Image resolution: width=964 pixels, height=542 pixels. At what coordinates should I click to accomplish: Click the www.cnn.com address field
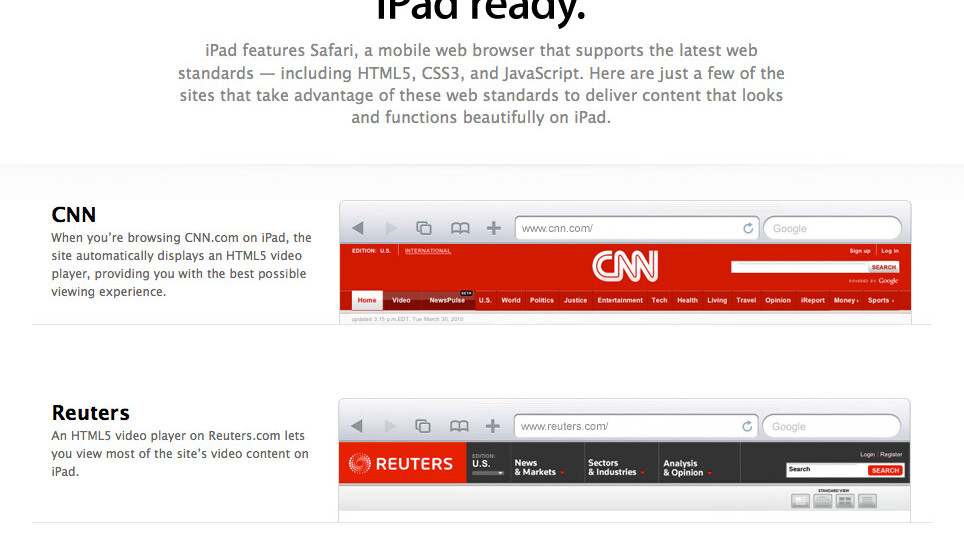coord(637,229)
